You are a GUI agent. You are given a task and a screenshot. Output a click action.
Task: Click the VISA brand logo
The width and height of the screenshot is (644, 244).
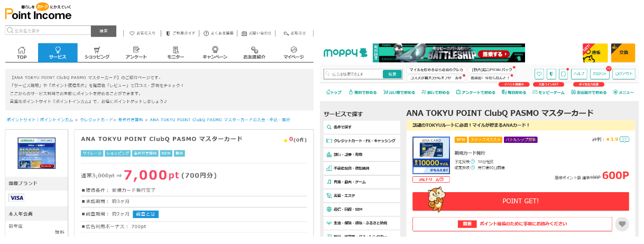click(16, 197)
